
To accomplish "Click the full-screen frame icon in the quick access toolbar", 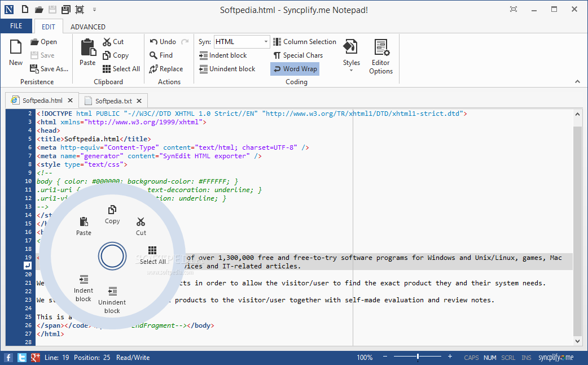I will point(80,10).
